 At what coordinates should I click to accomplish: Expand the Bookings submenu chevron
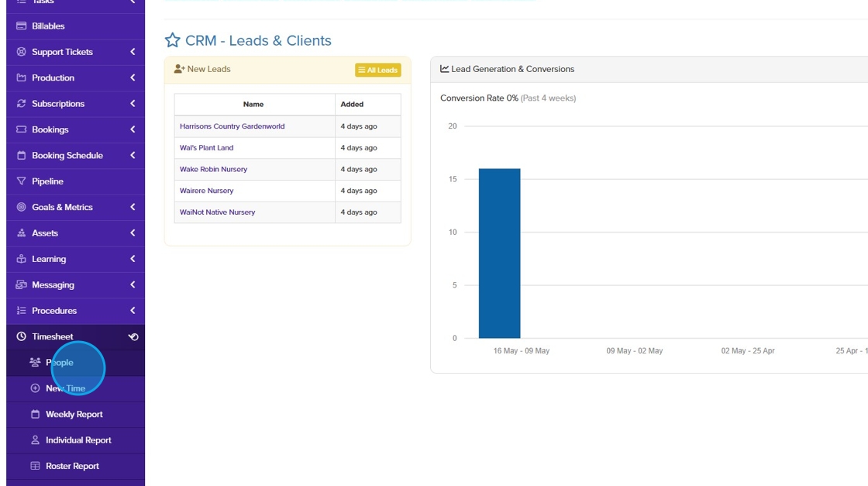(133, 129)
